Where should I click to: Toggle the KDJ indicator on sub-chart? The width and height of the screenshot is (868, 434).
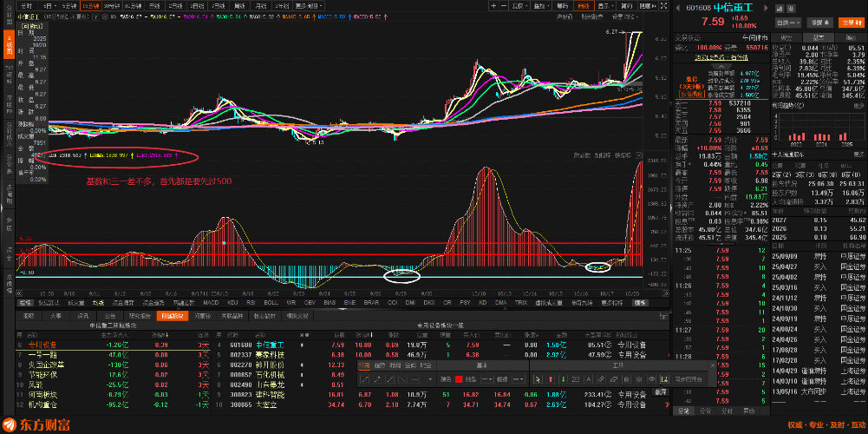click(231, 303)
